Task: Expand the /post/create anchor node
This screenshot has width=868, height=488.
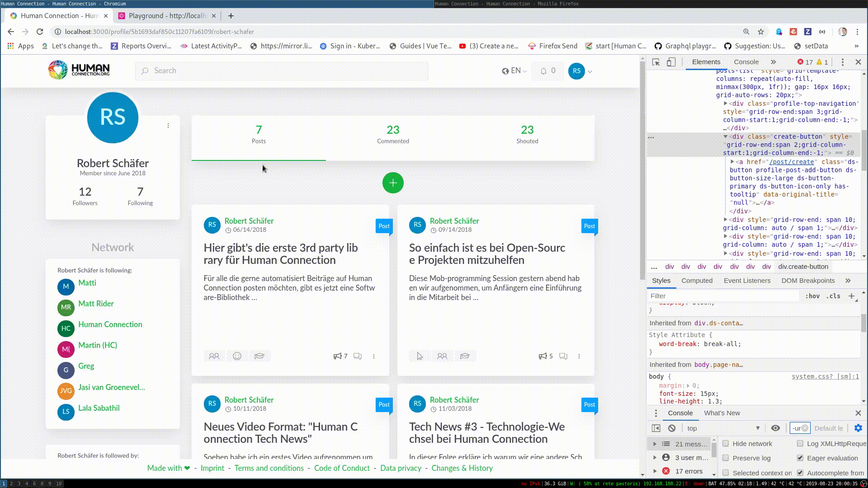Action: click(x=732, y=162)
